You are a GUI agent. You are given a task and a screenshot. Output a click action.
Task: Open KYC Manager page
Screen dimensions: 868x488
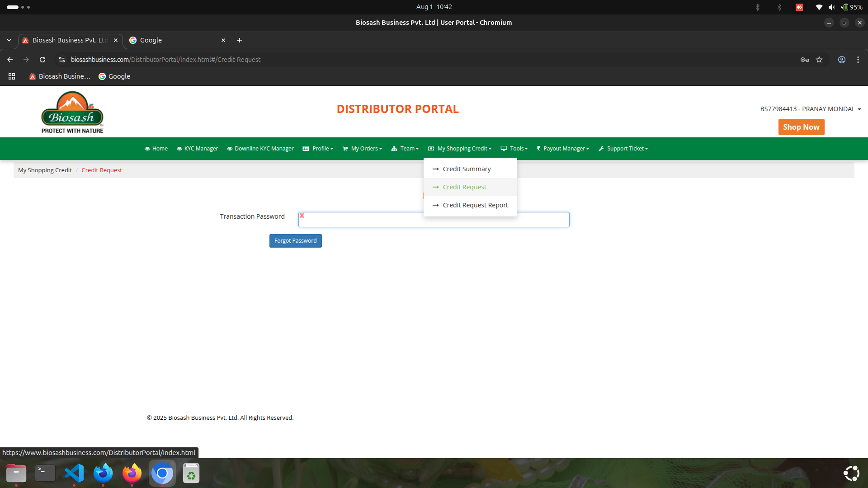click(x=197, y=149)
